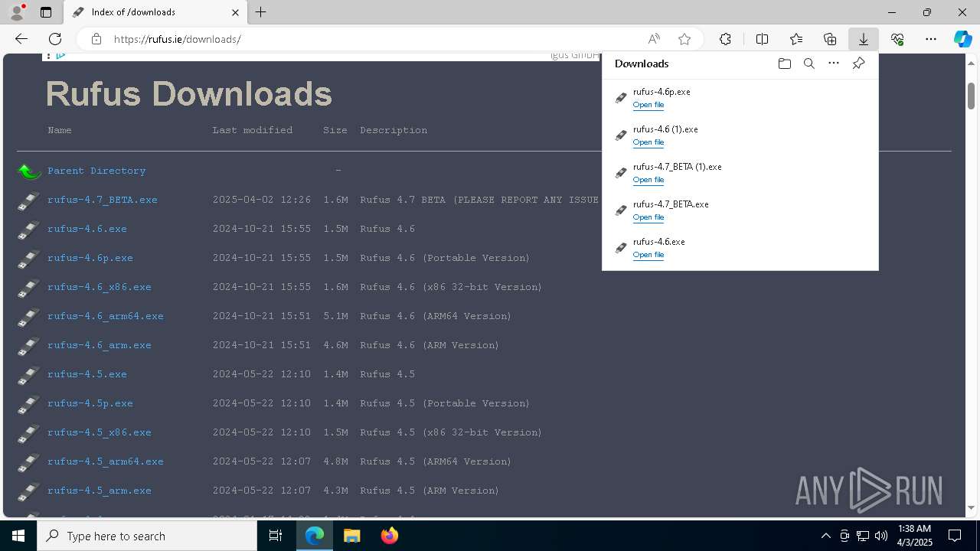Sort listing by Name column
The height and width of the screenshot is (551, 980).
tap(60, 130)
